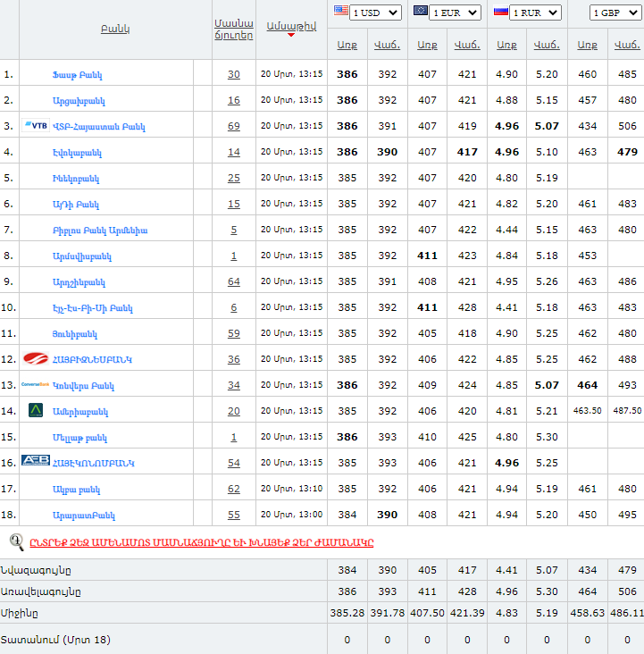Open the Բիբլոս Բանկ Արմենիա link
The width and height of the screenshot is (644, 654).
[x=100, y=231]
